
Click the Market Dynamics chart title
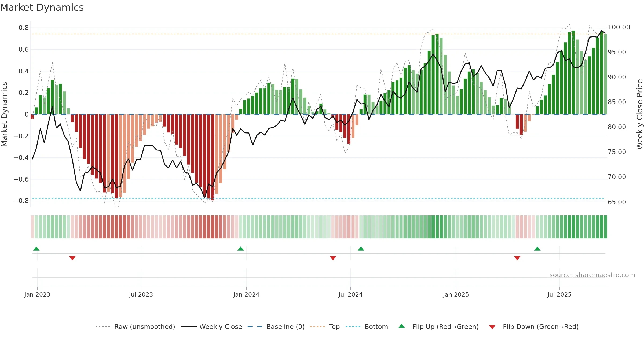(x=42, y=8)
